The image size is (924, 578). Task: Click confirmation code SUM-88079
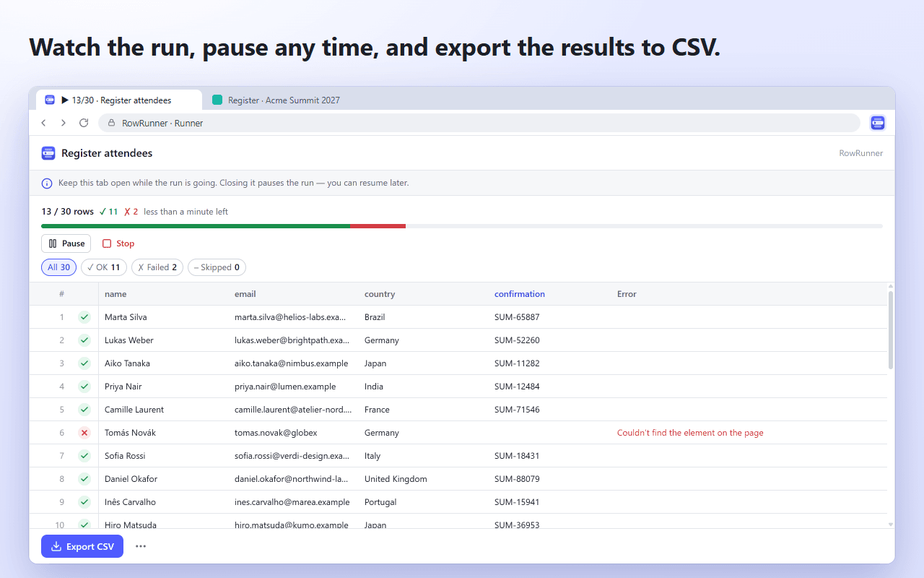click(x=517, y=479)
